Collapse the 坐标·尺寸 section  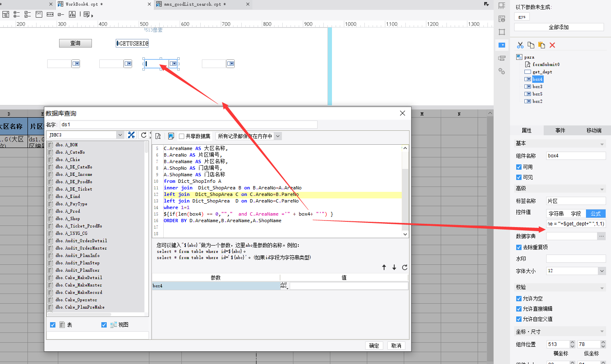[602, 331]
